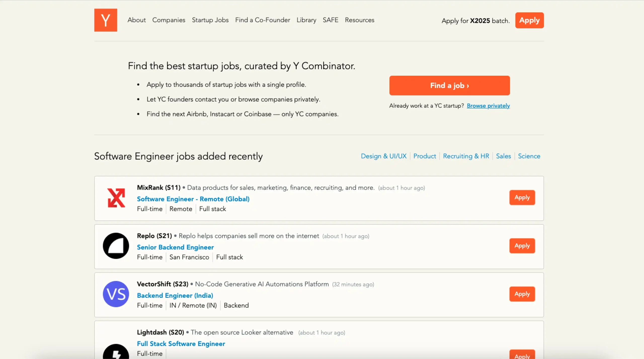Click VectorShift (S23) company name
The image size is (644, 359).
163,284
